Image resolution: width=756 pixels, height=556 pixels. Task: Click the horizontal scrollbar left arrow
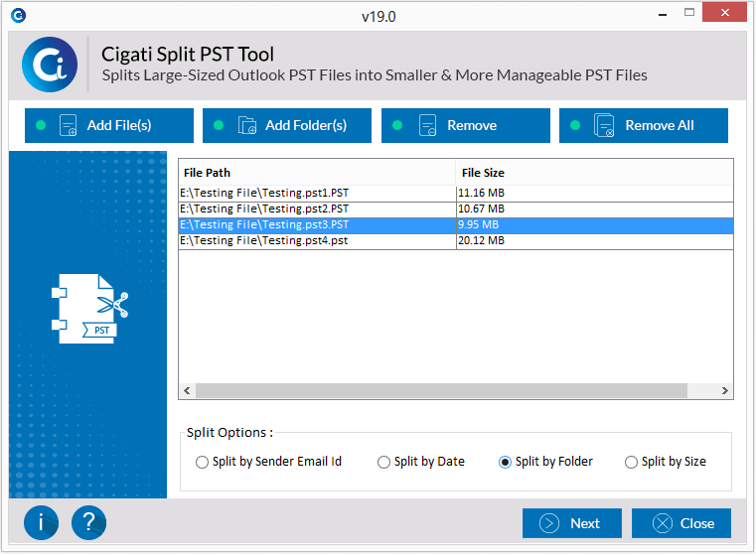(187, 391)
